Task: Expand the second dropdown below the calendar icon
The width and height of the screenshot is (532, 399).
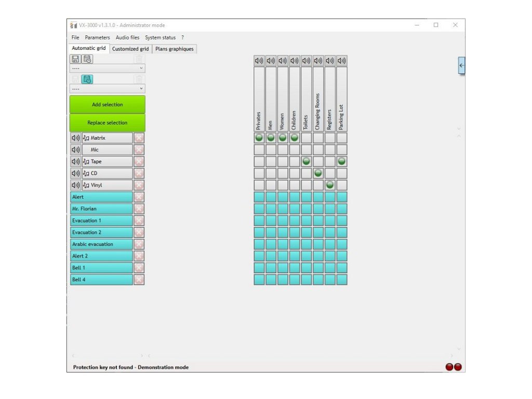Action: (107, 89)
